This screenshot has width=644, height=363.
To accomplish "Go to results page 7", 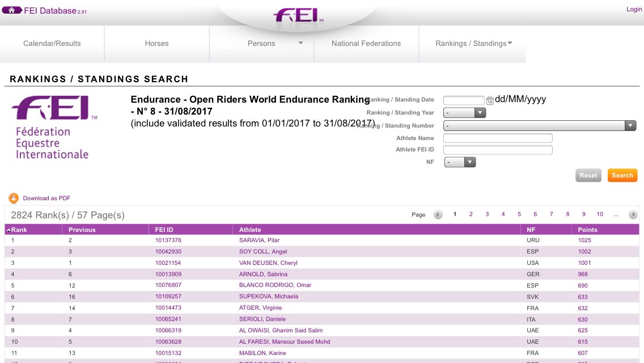I will point(551,214).
